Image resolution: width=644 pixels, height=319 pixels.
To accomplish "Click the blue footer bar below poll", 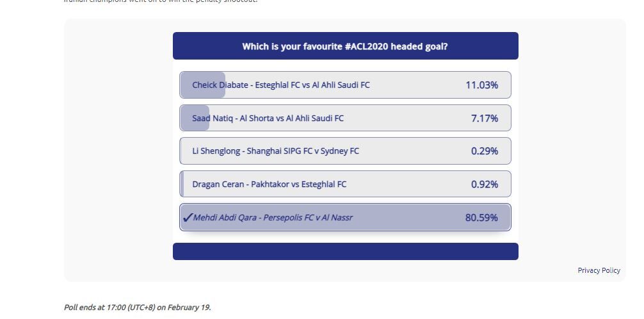I will [x=345, y=252].
